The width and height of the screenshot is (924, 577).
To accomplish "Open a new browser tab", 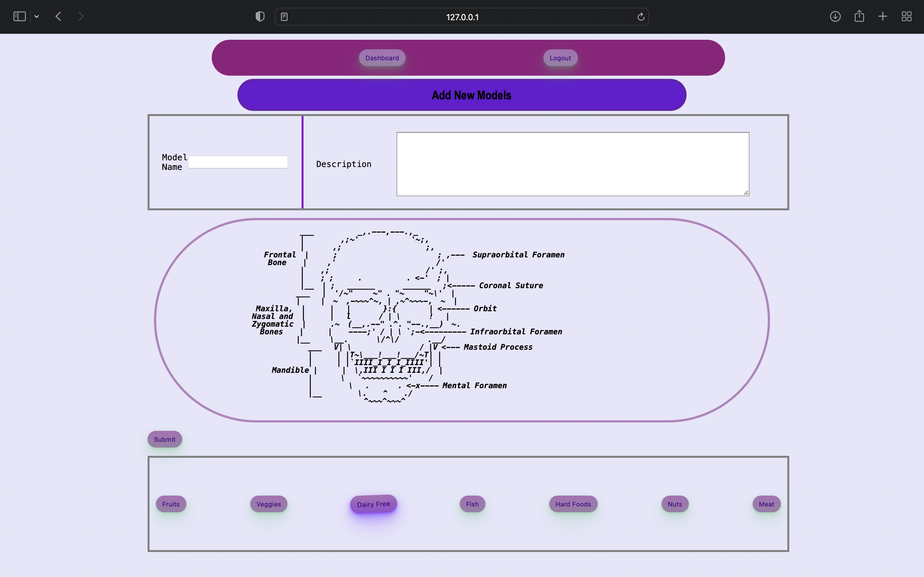I will (x=882, y=16).
